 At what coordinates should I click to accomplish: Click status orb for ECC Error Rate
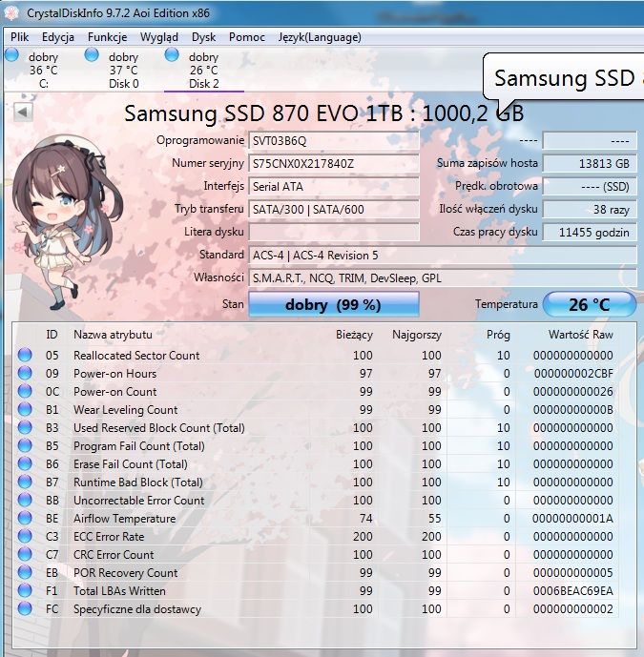[25, 536]
